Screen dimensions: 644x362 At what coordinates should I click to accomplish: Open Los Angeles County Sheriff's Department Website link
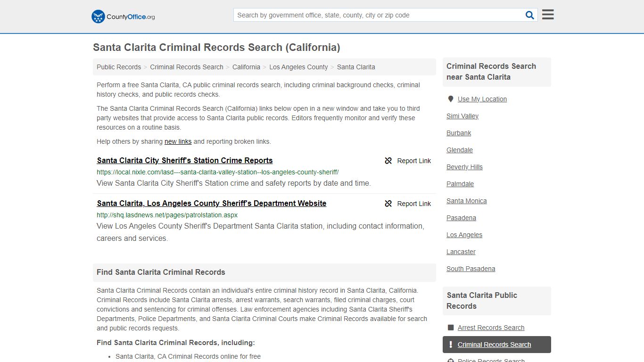(212, 203)
